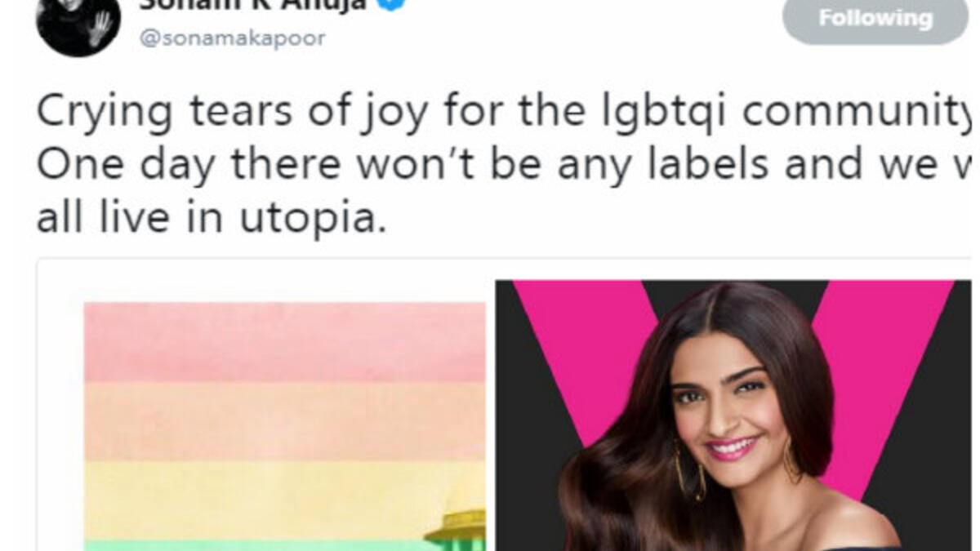This screenshot has width=980, height=551.
Task: Click the pink stripe of the flag
Action: pyautogui.click(x=285, y=343)
